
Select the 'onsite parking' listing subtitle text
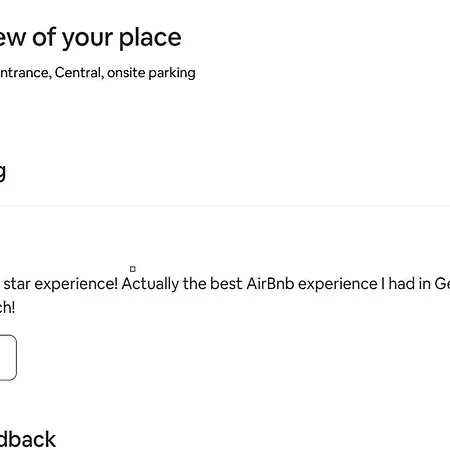[151, 73]
